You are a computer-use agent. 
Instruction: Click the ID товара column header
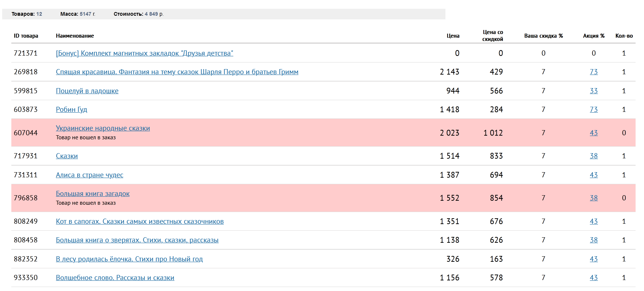[x=26, y=36]
